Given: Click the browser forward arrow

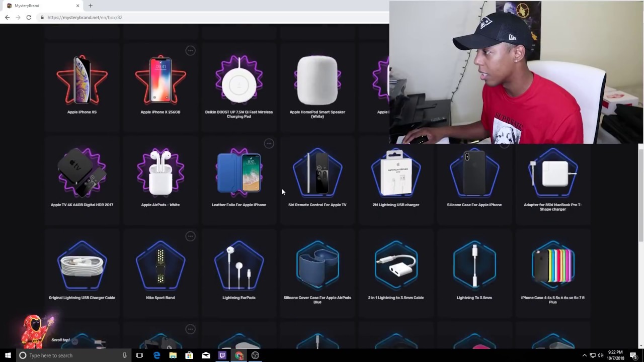Looking at the screenshot, I should pos(18,17).
